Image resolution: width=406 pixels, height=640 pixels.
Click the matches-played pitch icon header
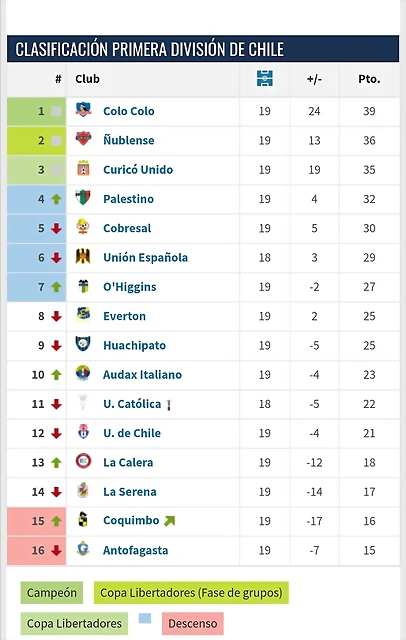coord(265,78)
